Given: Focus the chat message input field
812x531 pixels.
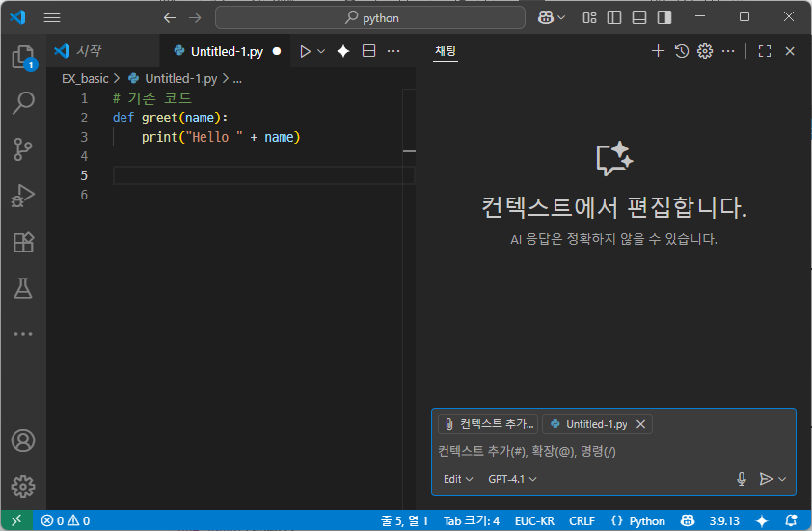Looking at the screenshot, I should pyautogui.click(x=613, y=451).
